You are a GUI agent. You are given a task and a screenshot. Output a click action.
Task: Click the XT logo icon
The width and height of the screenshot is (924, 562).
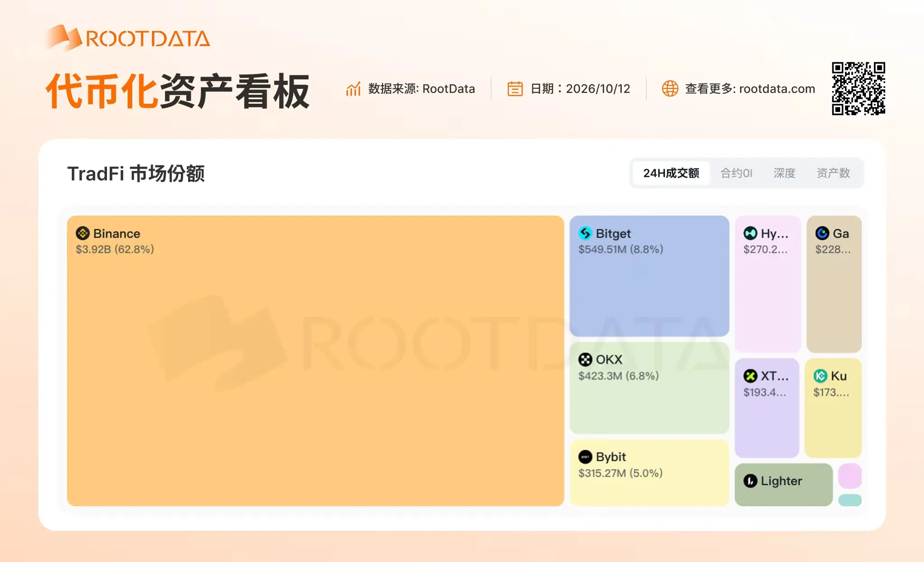pyautogui.click(x=750, y=376)
